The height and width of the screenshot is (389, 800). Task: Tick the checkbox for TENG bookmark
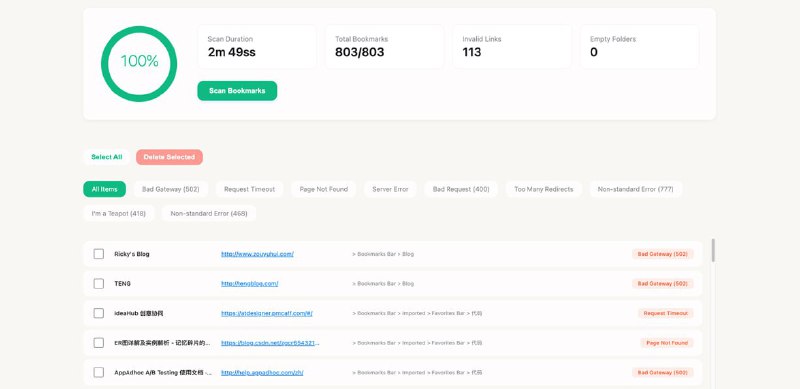(98, 284)
